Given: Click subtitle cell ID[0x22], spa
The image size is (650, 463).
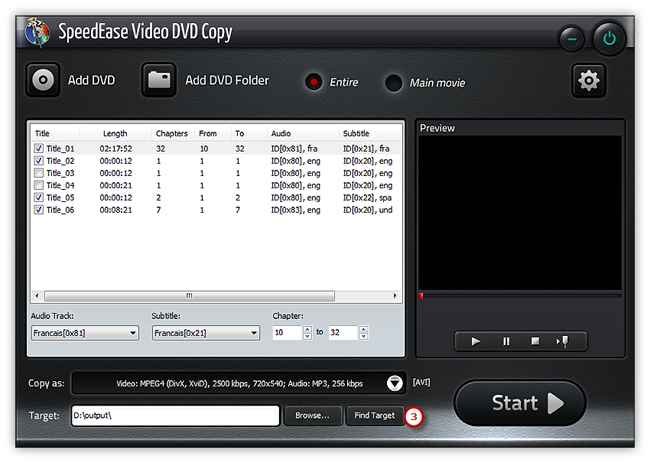Looking at the screenshot, I should click(x=367, y=197).
